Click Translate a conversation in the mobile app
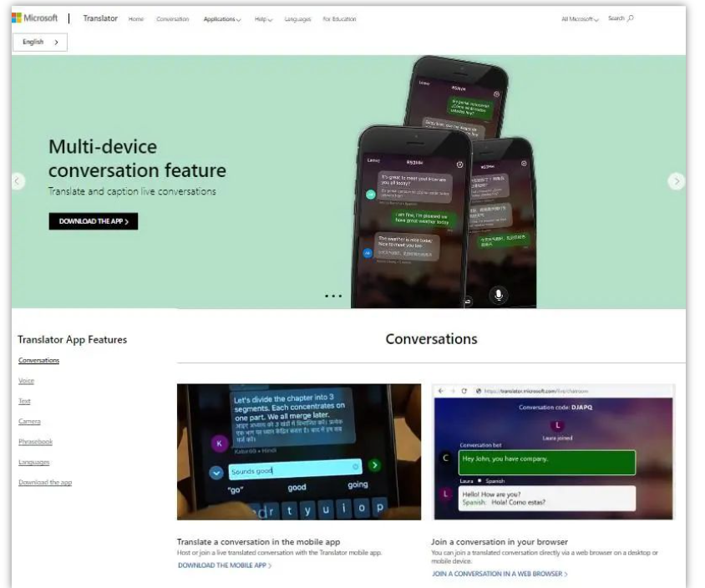The image size is (705, 588). [x=259, y=542]
